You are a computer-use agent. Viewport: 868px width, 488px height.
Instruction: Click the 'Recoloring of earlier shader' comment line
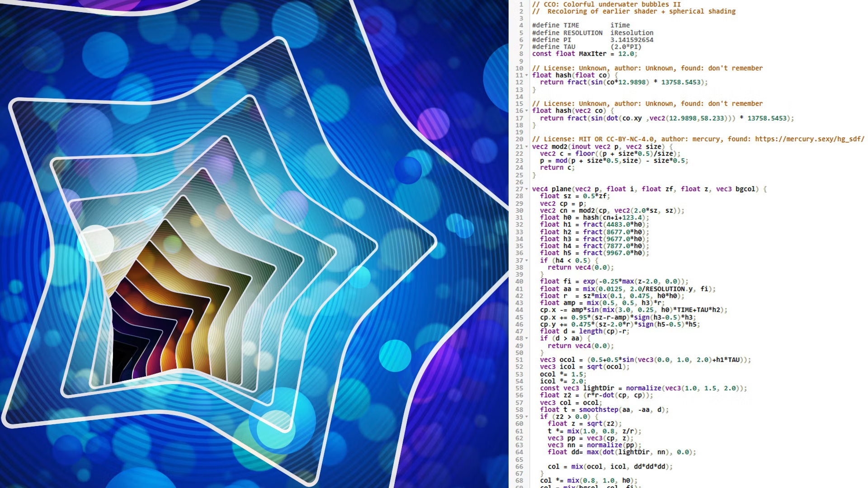click(x=634, y=11)
